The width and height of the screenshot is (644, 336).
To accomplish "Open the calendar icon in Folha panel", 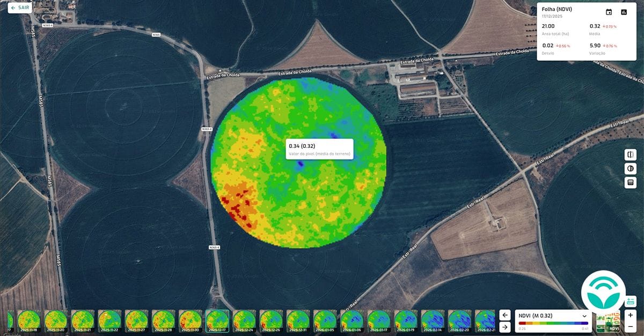I will [609, 12].
